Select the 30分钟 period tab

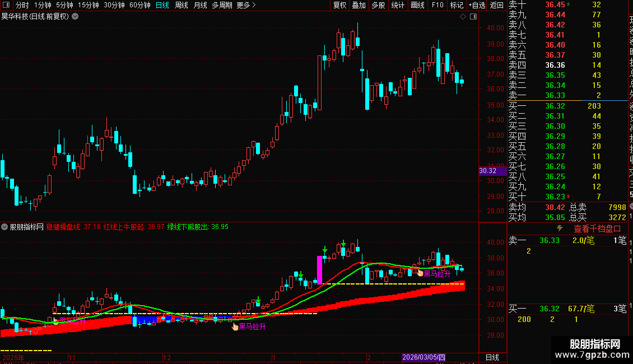coord(114,5)
